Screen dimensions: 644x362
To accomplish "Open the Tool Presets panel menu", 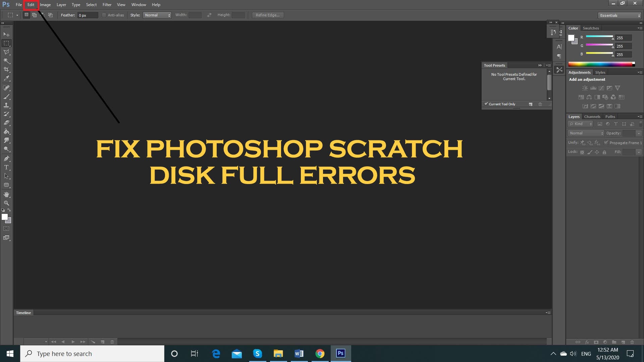I will pyautogui.click(x=548, y=65).
